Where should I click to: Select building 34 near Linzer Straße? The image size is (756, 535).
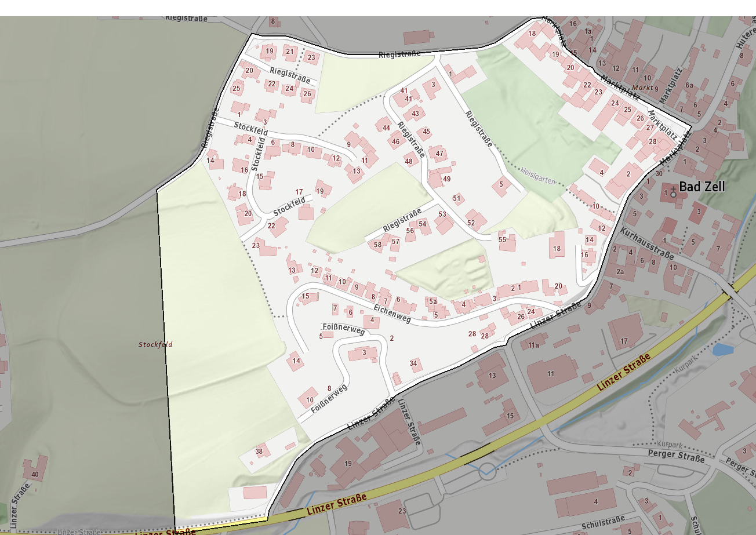click(413, 363)
